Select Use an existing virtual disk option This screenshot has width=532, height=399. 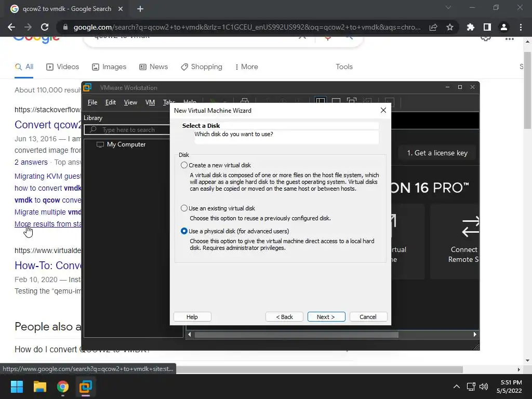(184, 208)
